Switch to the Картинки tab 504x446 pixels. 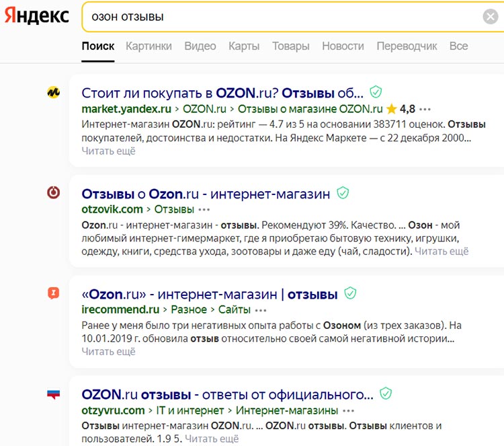coord(149,46)
